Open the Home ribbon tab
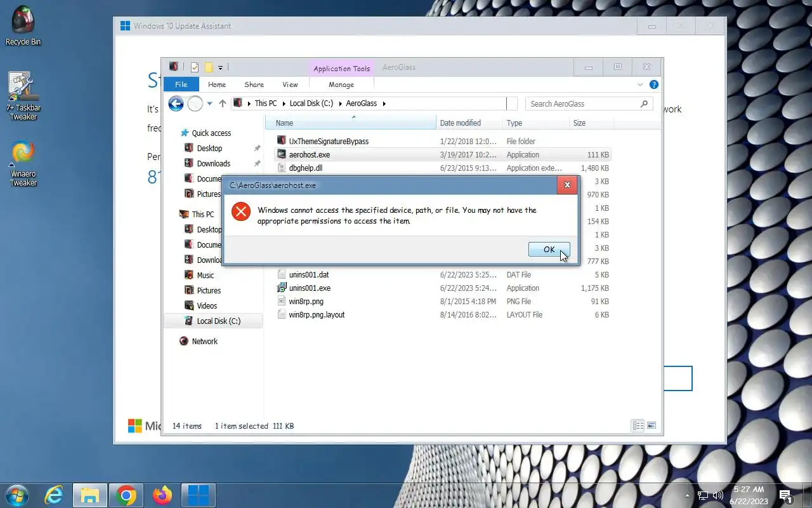812x508 pixels. [x=217, y=84]
